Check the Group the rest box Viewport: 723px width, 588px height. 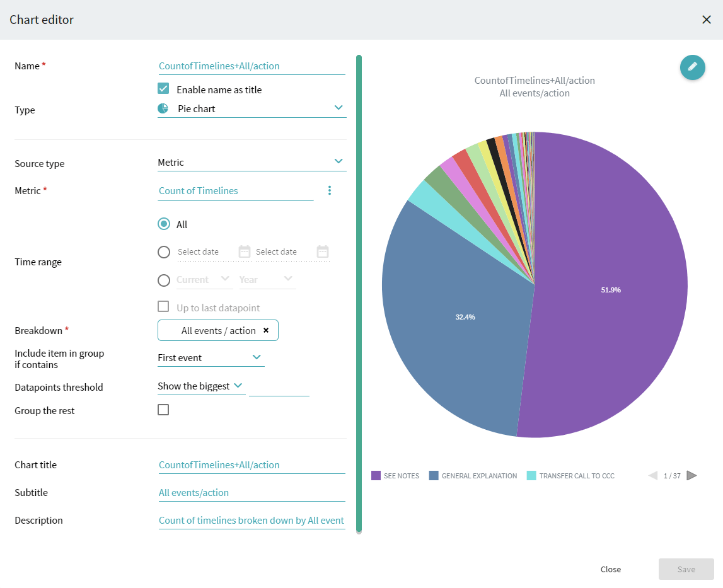[x=163, y=410]
